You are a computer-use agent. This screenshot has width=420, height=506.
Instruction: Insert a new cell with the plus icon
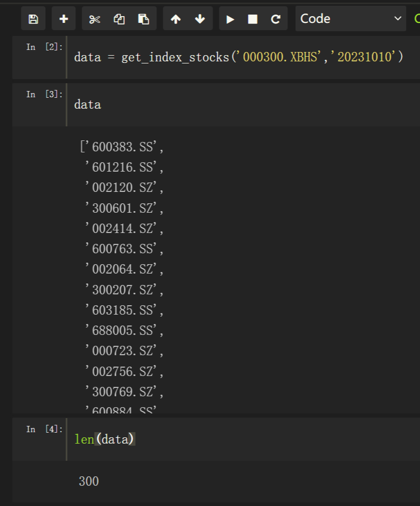[63, 19]
